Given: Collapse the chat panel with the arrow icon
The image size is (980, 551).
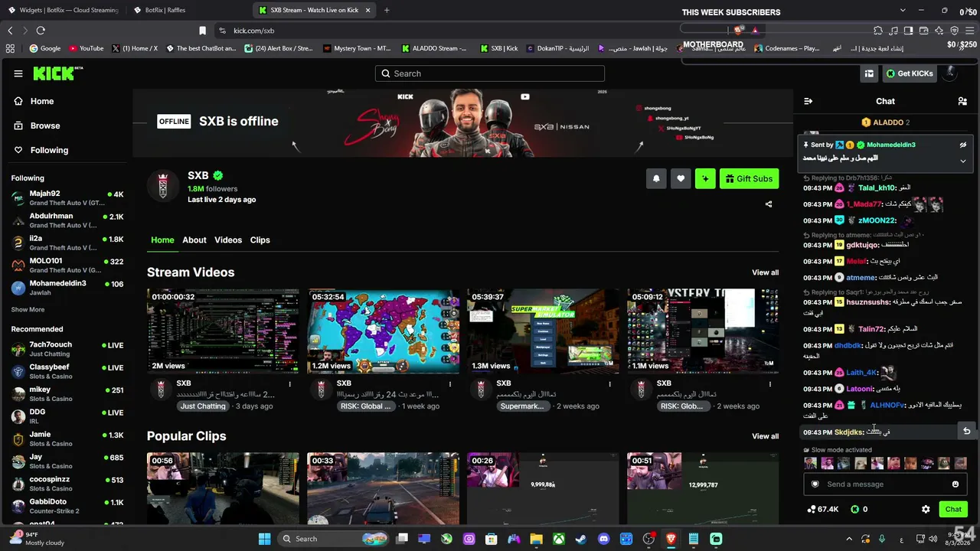Looking at the screenshot, I should click(x=808, y=101).
